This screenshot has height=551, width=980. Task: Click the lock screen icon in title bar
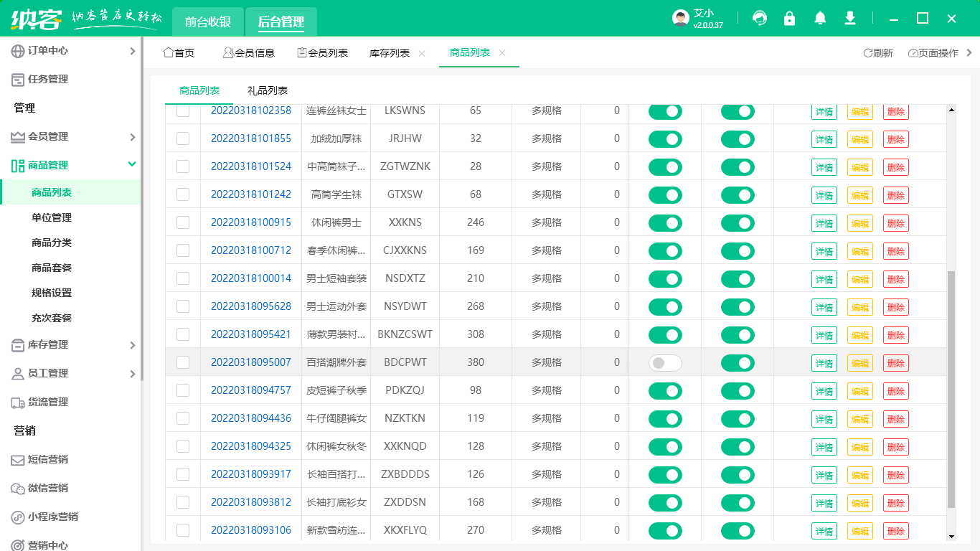pos(790,18)
